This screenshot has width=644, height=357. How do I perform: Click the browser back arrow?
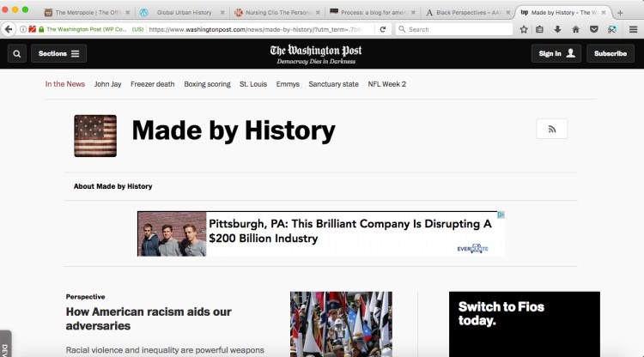9,29
